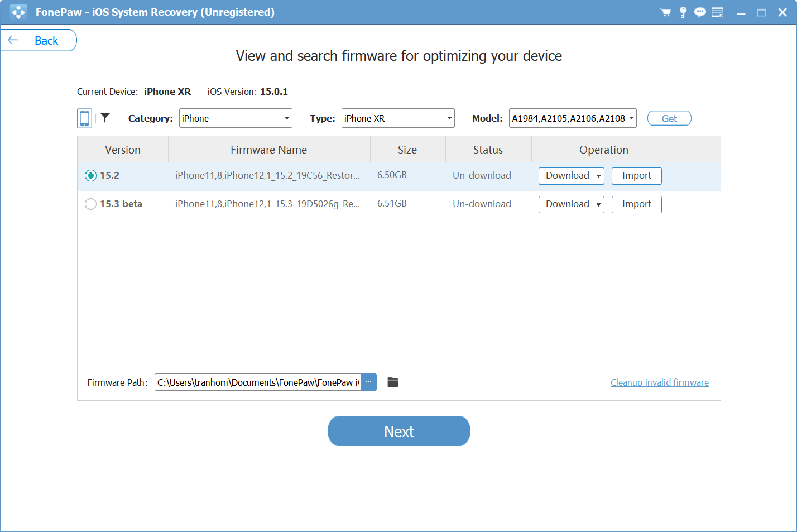Screen dimensions: 797x532
Task: Click the Current Device iPhone XR text
Action: 134,92
